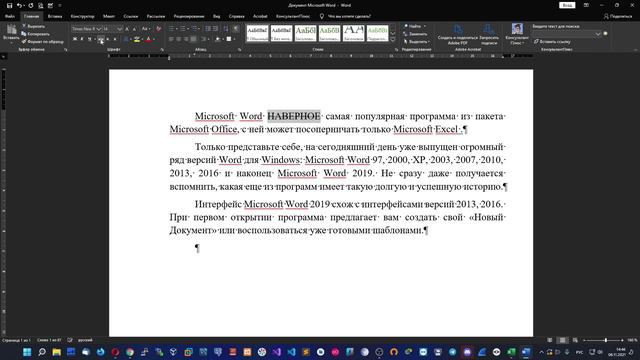Undo the last action
Viewport: 640px width, 360px height.
[19, 6]
